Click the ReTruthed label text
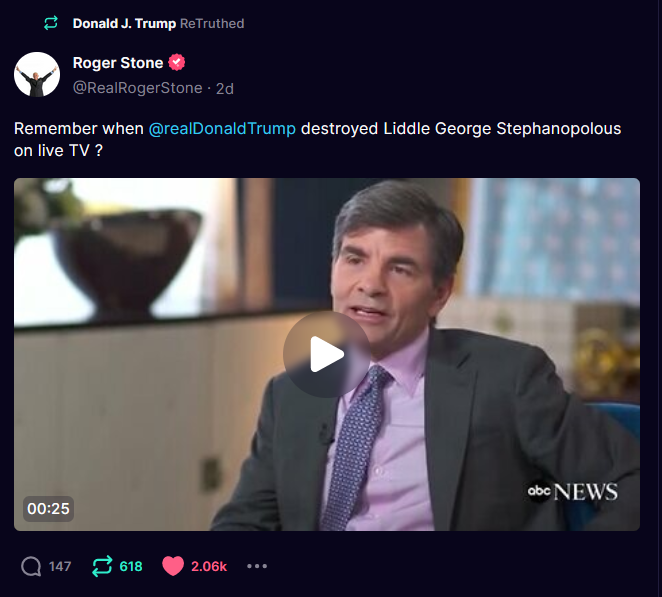This screenshot has width=662, height=597. [x=212, y=23]
